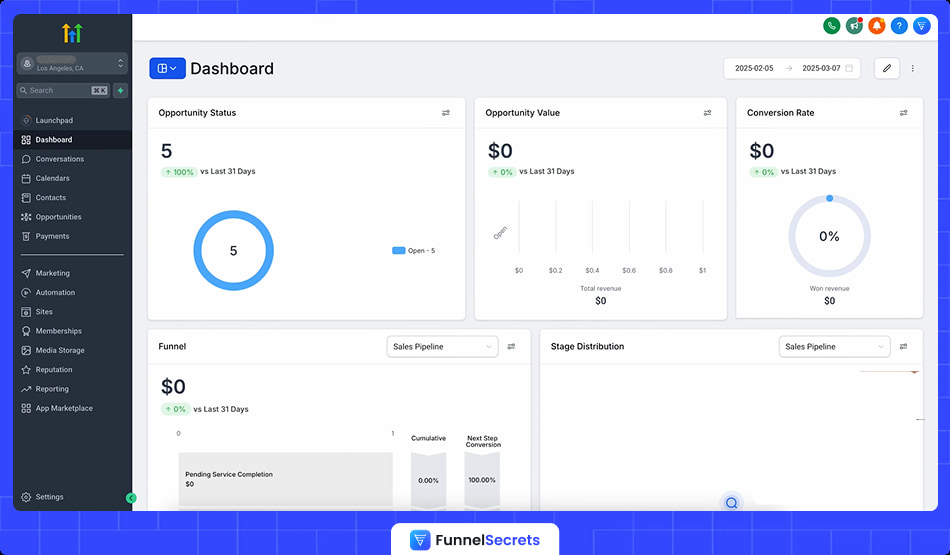The image size is (950, 555).
Task: Click the green phone dialer icon
Action: [831, 25]
